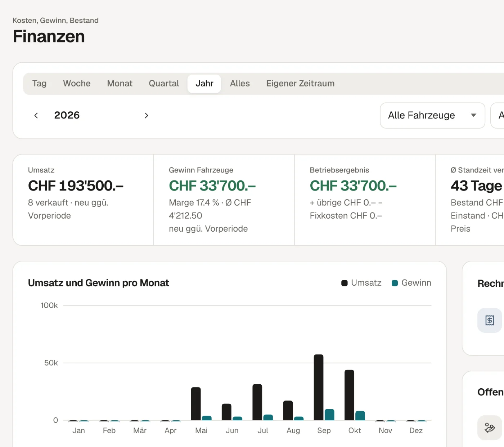Viewport: 504px width, 447px height.
Task: Click the Umsatz CHF 193'500.– value
Action: point(76,186)
